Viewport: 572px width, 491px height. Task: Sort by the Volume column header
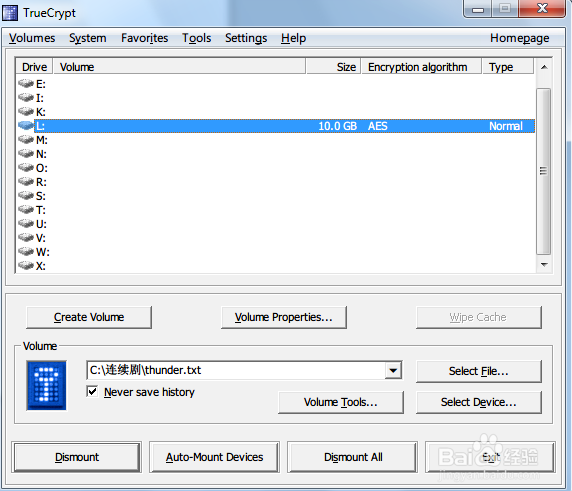point(179,67)
